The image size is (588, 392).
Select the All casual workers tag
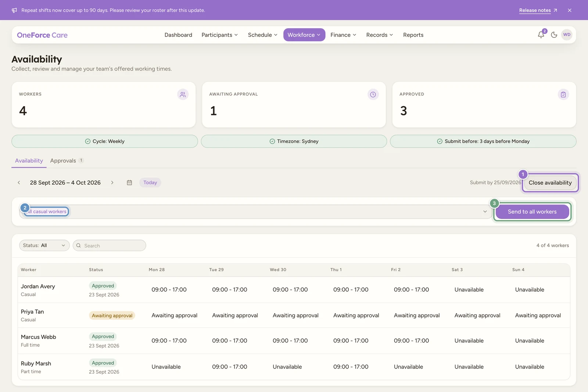47,212
